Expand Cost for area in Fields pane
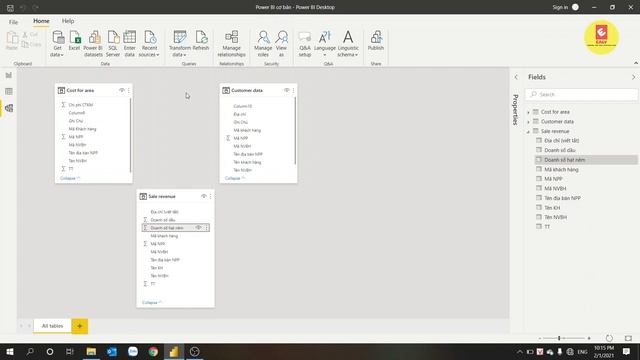This screenshot has width=640, height=360. tap(528, 112)
